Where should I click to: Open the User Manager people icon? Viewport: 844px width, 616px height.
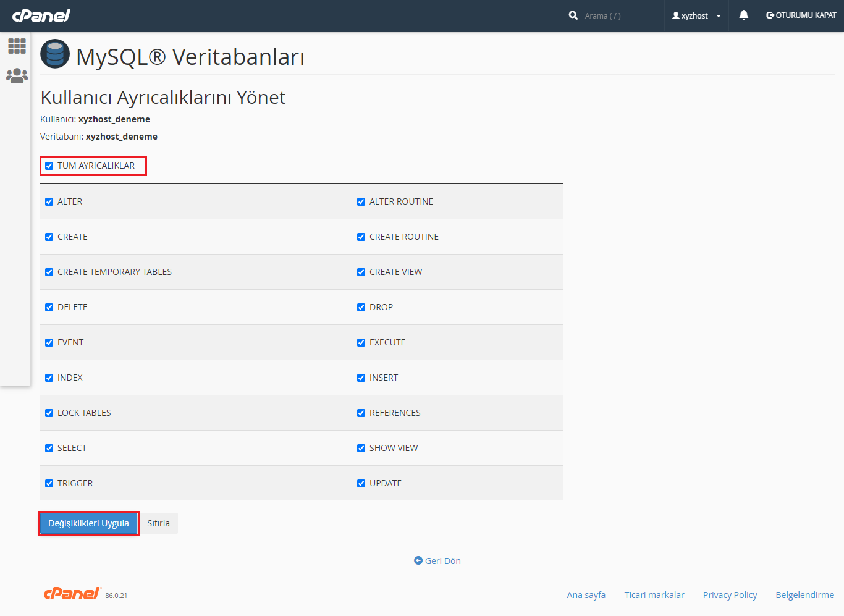(17, 75)
